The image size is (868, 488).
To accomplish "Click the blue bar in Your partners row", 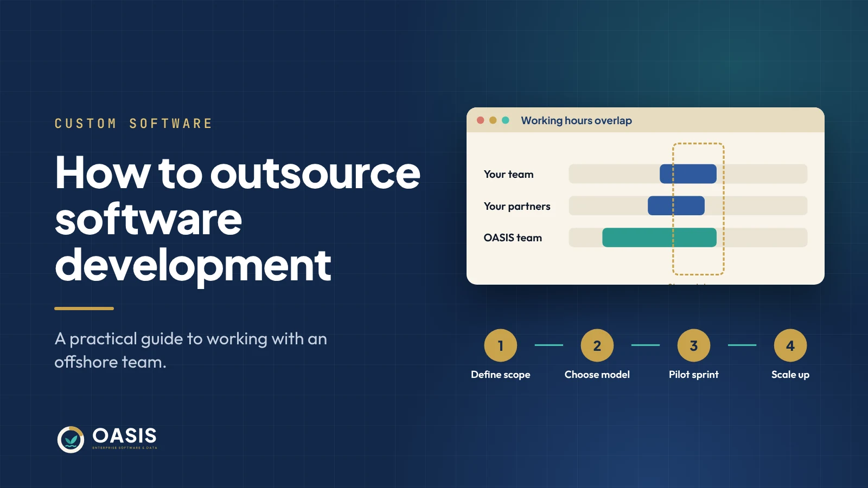I will 676,206.
